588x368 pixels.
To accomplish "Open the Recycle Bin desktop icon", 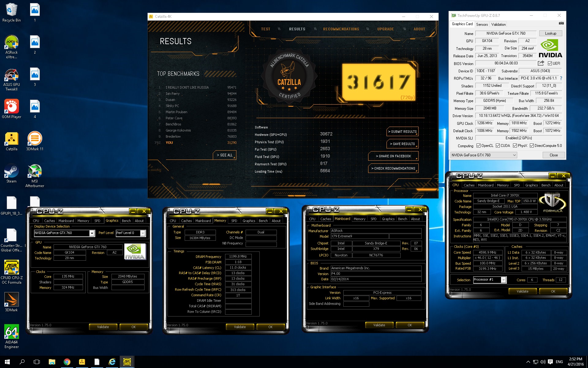I will coord(11,13).
